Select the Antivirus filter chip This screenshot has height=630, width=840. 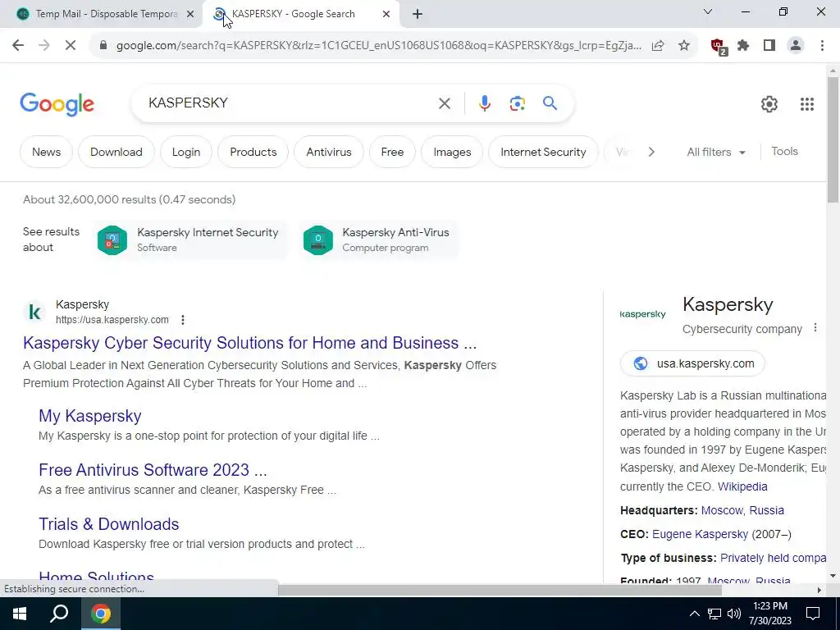click(x=329, y=152)
